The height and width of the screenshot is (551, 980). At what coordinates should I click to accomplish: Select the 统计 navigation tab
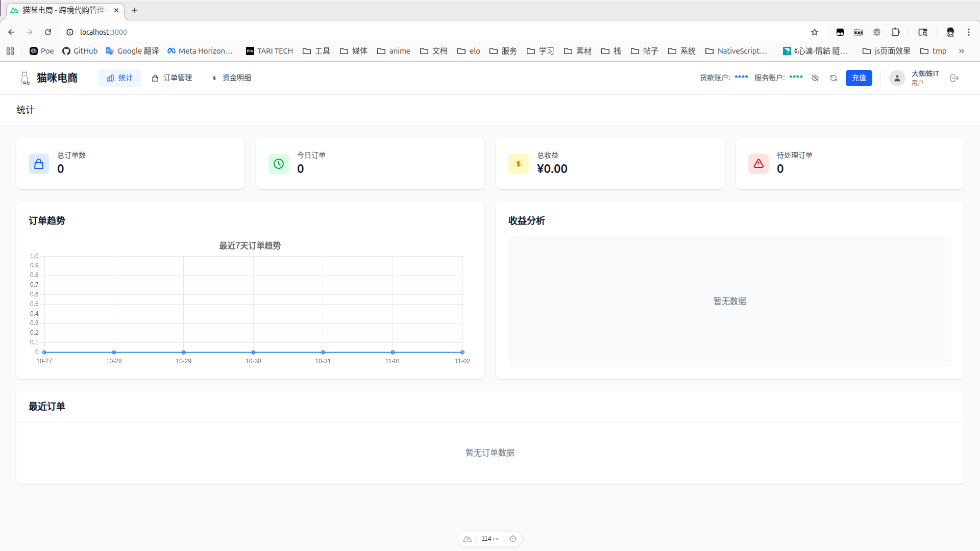119,78
